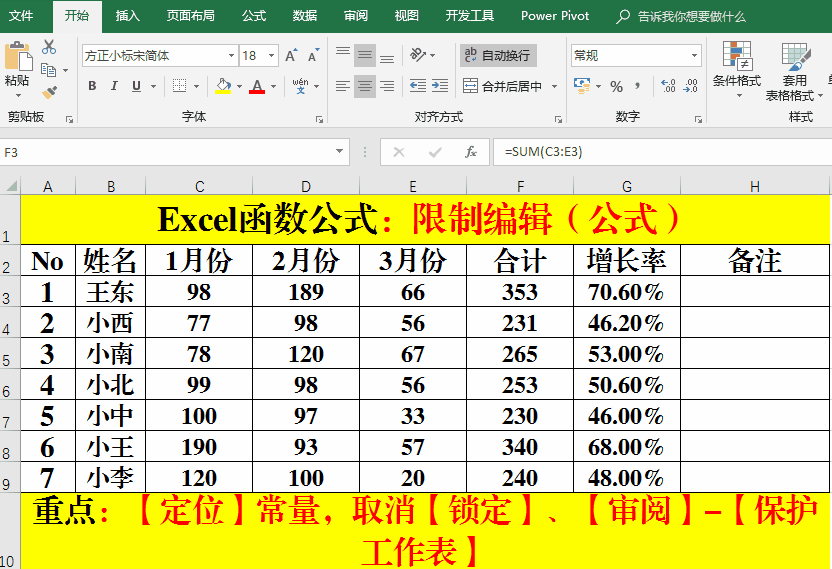This screenshot has width=832, height=569.
Task: Toggle Bold formatting
Action: (92, 86)
